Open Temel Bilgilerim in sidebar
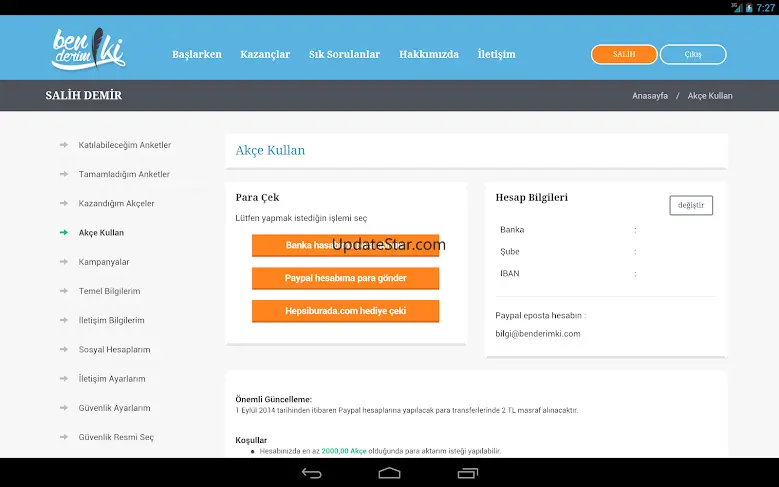The width and height of the screenshot is (779, 487). tap(109, 291)
